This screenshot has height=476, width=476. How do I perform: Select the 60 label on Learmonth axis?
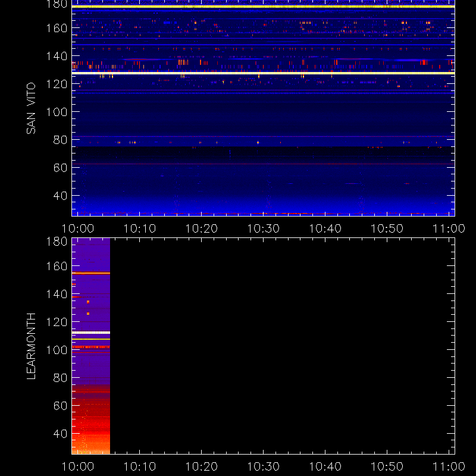[61, 406]
